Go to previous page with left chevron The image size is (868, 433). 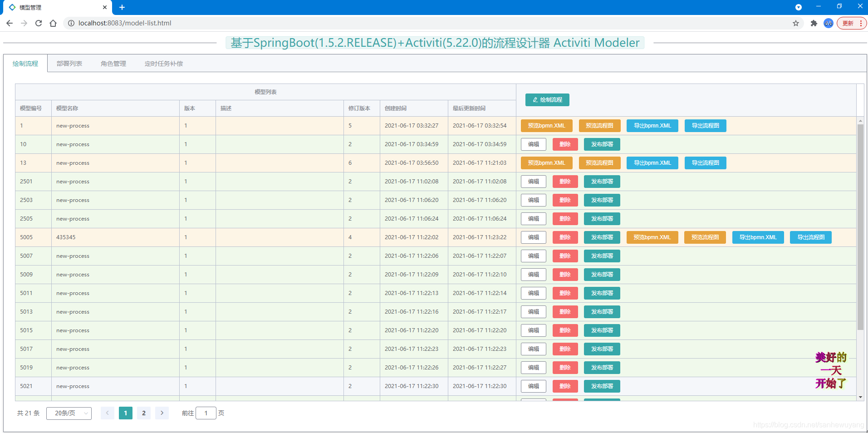[108, 413]
